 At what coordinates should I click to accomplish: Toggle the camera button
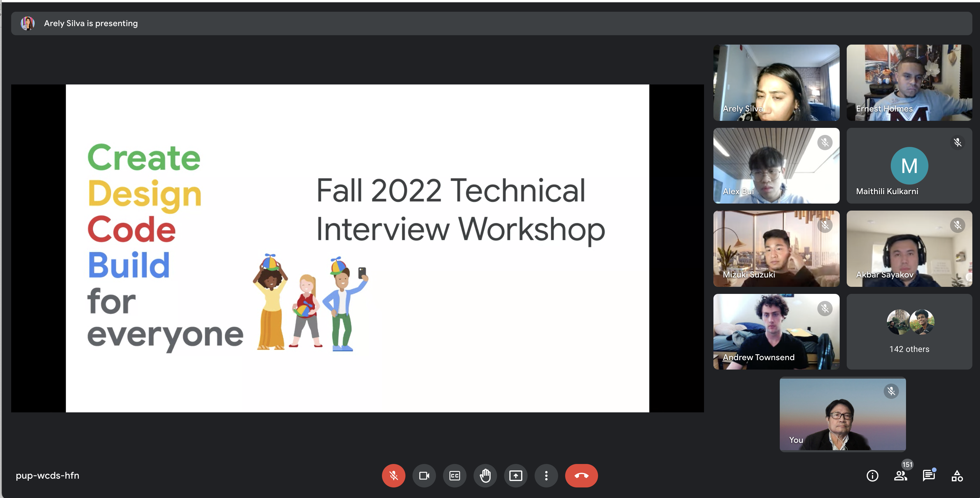click(424, 475)
